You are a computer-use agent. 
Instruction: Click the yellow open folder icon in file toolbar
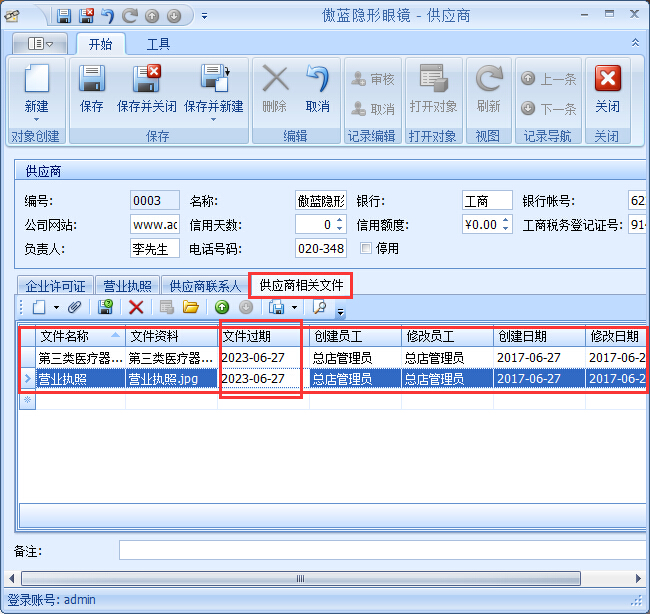pyautogui.click(x=190, y=307)
